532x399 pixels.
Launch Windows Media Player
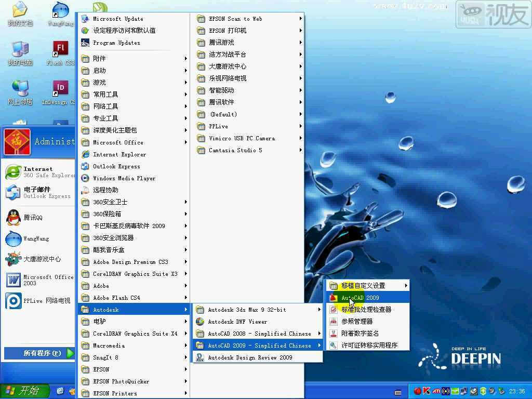tap(134, 178)
